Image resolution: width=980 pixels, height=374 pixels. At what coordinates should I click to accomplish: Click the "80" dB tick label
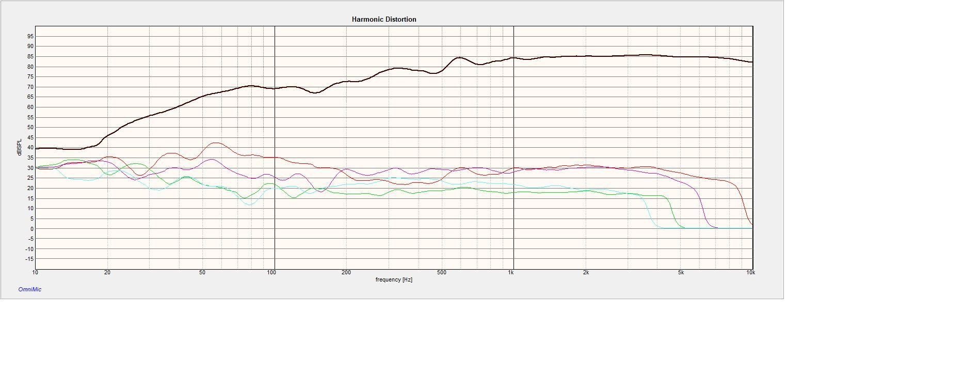point(30,67)
